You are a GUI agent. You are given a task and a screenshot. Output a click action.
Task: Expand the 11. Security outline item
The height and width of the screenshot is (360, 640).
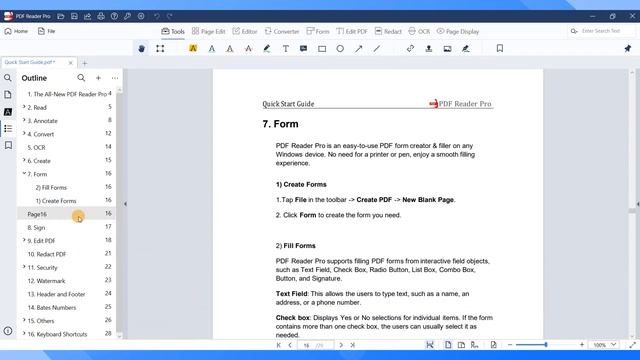pos(24,267)
